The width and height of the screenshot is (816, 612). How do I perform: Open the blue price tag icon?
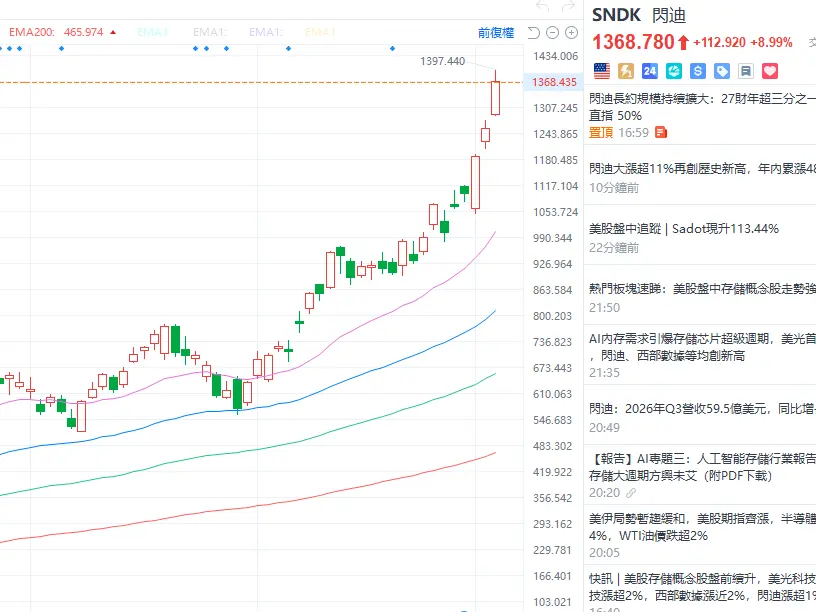coord(722,71)
